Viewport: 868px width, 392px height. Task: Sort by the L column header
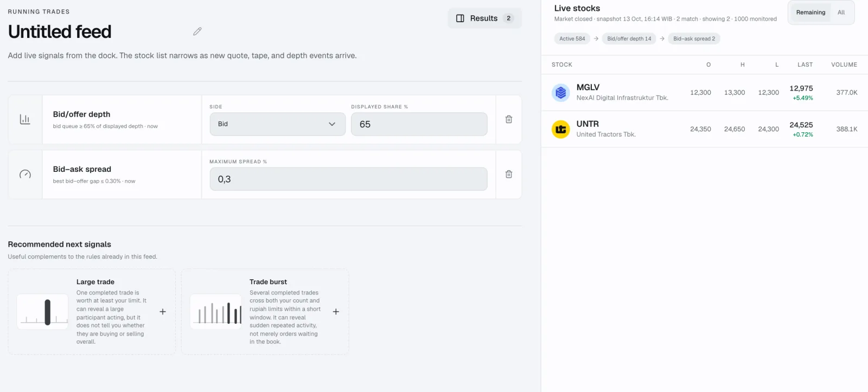[777, 65]
